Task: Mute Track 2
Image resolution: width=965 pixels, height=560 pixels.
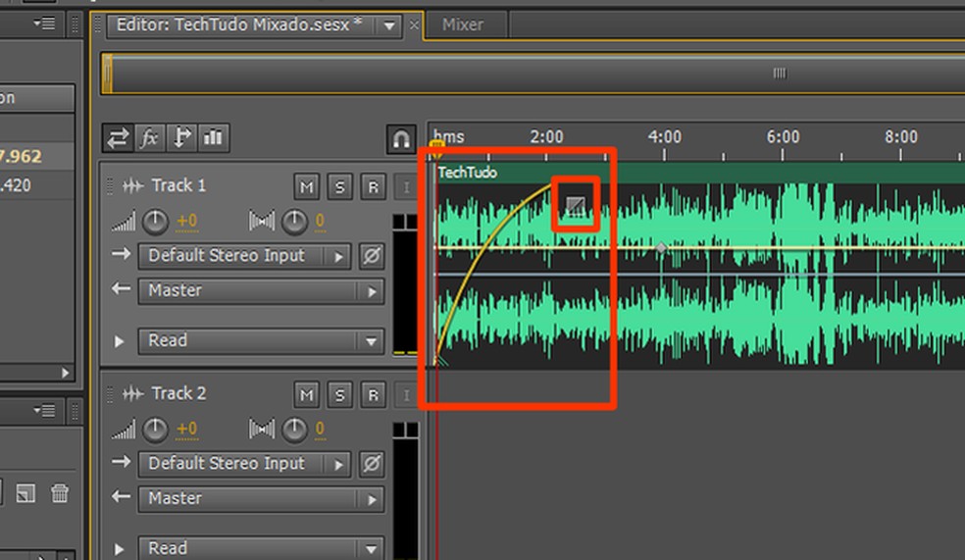Action: pyautogui.click(x=307, y=394)
